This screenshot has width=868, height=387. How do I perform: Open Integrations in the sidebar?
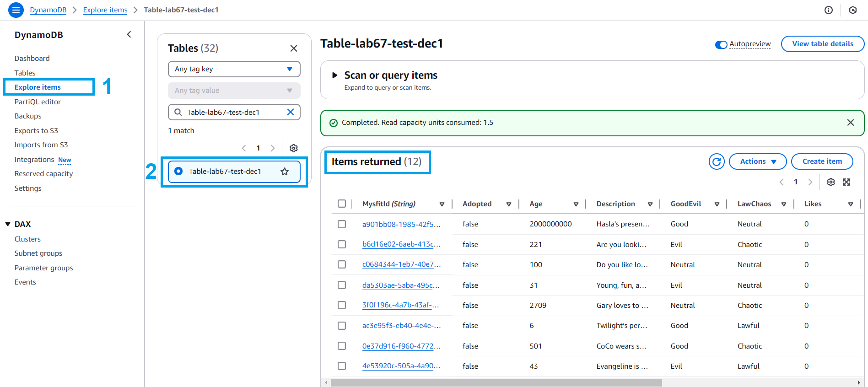pyautogui.click(x=34, y=159)
